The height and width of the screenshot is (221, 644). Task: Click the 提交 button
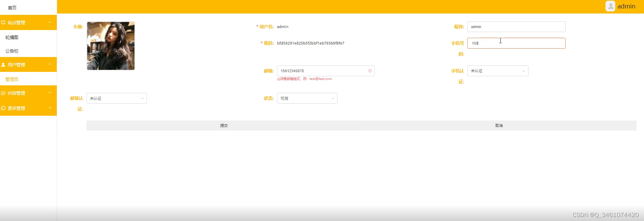pos(224,126)
